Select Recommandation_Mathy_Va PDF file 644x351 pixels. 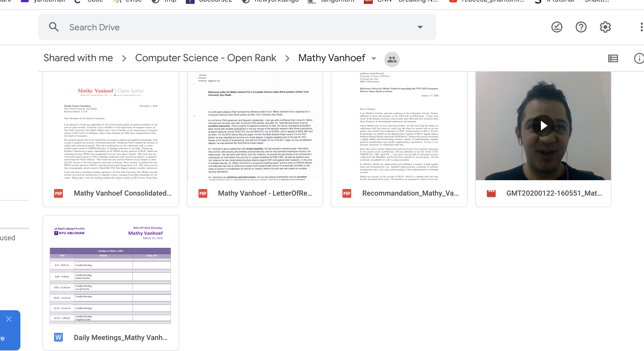(410, 193)
